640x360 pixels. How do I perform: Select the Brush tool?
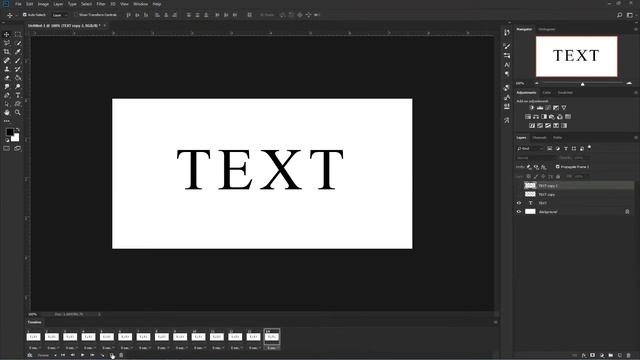pyautogui.click(x=18, y=60)
